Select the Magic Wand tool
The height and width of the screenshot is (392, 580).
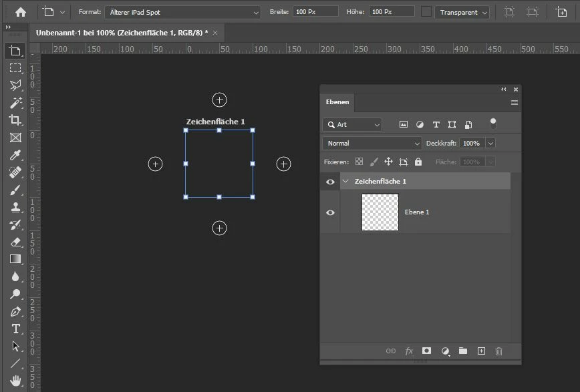(x=15, y=102)
